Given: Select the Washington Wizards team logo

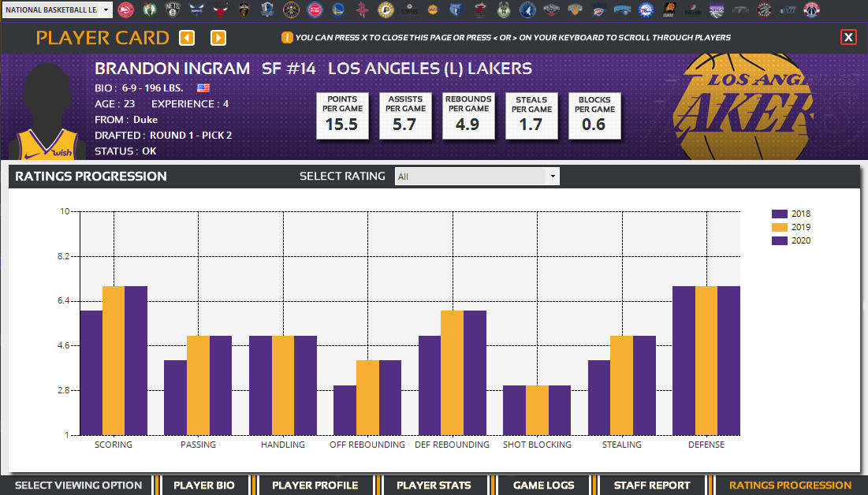Looking at the screenshot, I should tap(811, 9).
